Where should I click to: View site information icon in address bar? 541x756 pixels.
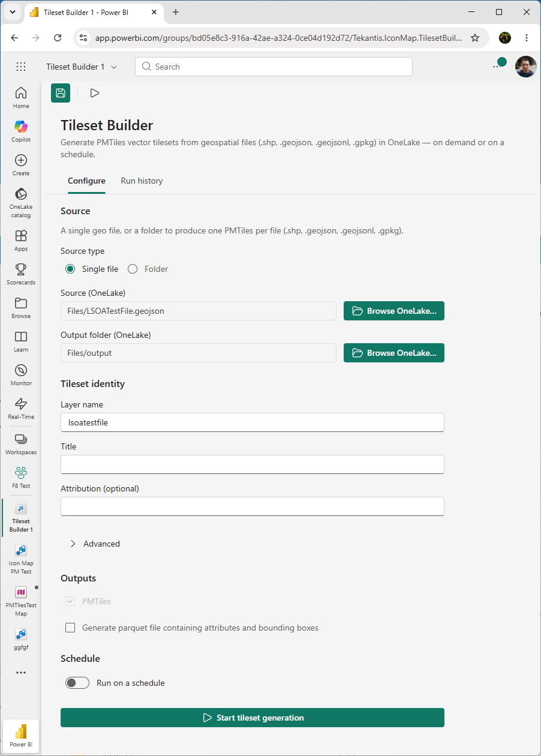[x=84, y=38]
